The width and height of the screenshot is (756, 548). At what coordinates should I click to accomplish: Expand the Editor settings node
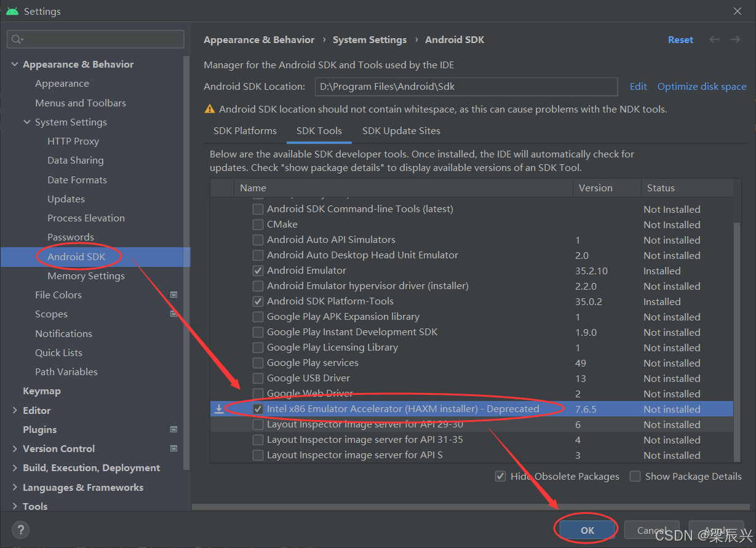15,410
